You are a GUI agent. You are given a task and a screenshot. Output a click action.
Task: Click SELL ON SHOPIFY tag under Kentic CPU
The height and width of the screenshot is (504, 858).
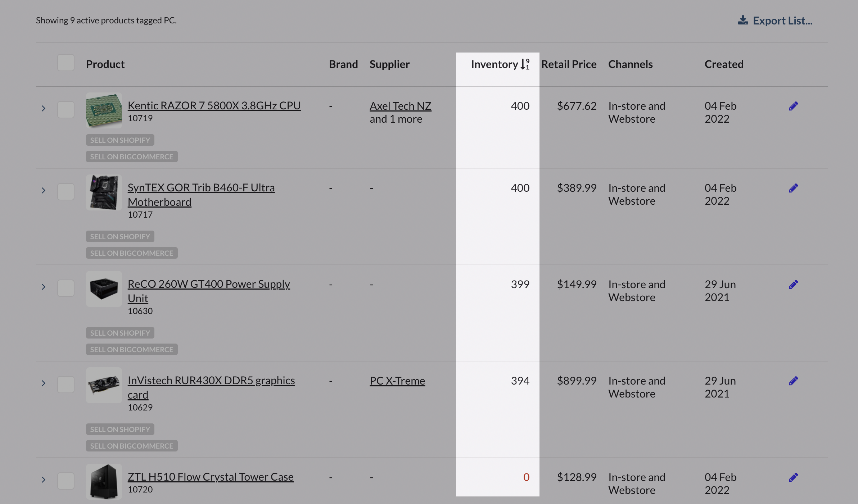click(x=120, y=140)
